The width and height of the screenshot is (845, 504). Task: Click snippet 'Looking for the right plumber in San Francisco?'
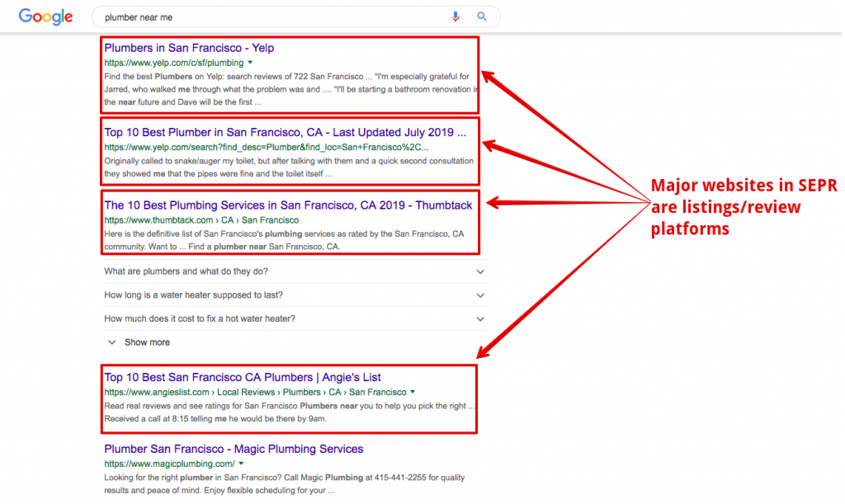point(284,484)
